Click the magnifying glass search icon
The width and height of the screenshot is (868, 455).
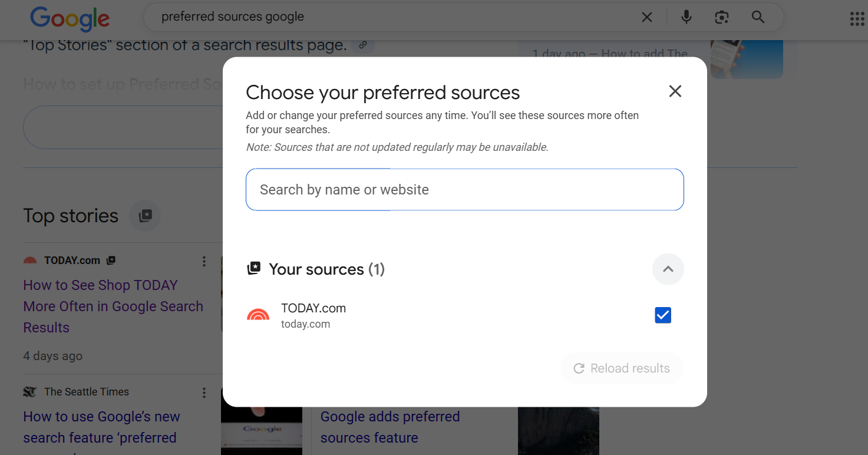tap(758, 18)
